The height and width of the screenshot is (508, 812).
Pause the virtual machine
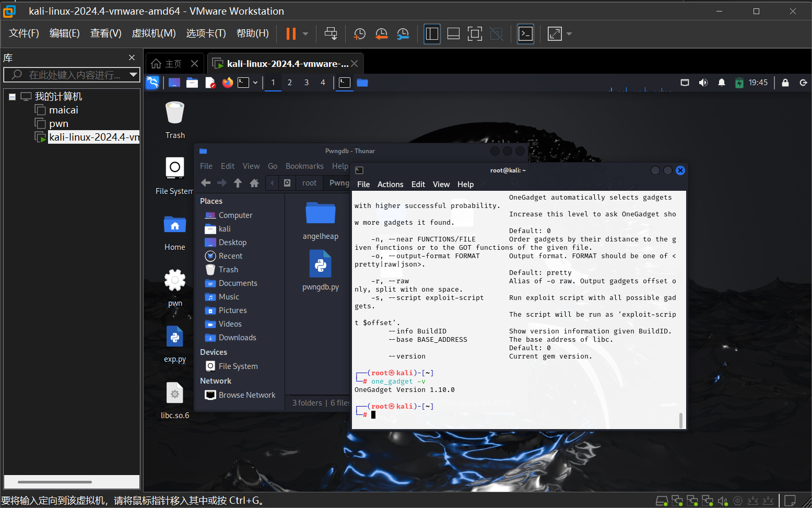[x=291, y=34]
